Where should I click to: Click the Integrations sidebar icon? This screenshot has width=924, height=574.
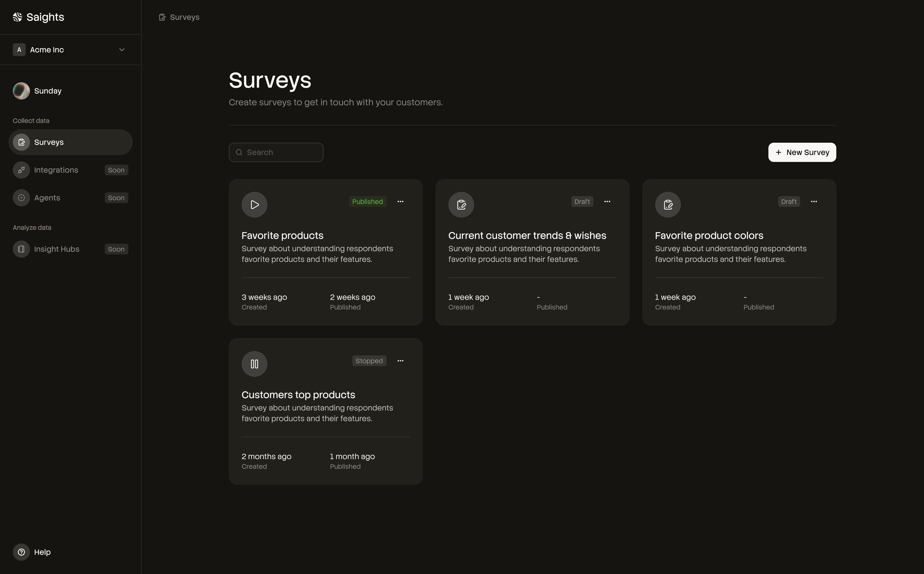tap(21, 170)
